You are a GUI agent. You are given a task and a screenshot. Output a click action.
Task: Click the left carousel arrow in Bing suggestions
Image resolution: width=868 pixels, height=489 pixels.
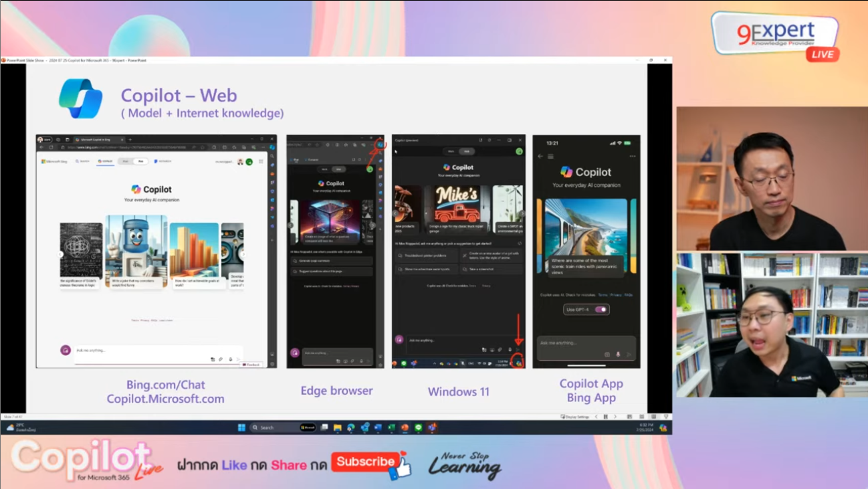tap(60, 255)
